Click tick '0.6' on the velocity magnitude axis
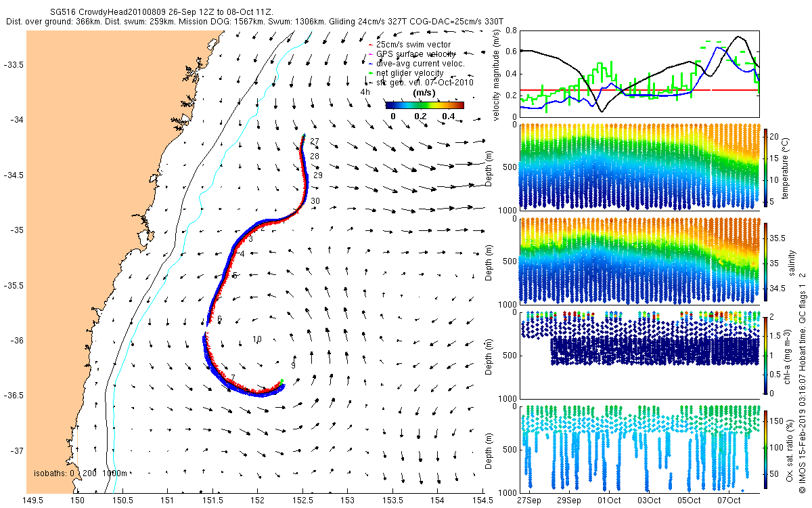Screen dimensions: 812x508 (x=510, y=52)
